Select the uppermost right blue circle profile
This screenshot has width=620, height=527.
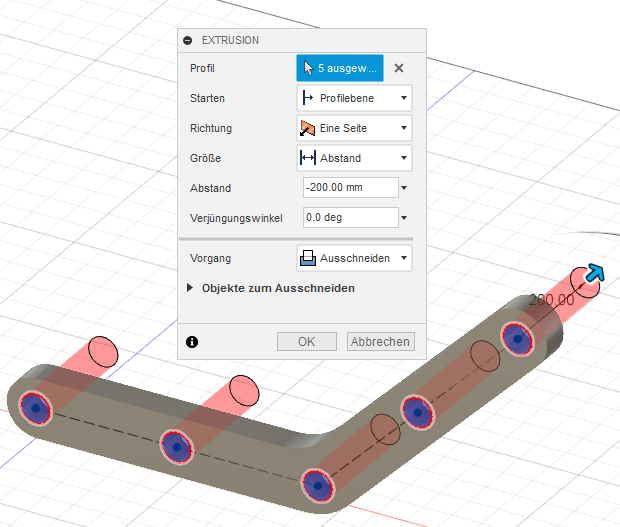[518, 339]
